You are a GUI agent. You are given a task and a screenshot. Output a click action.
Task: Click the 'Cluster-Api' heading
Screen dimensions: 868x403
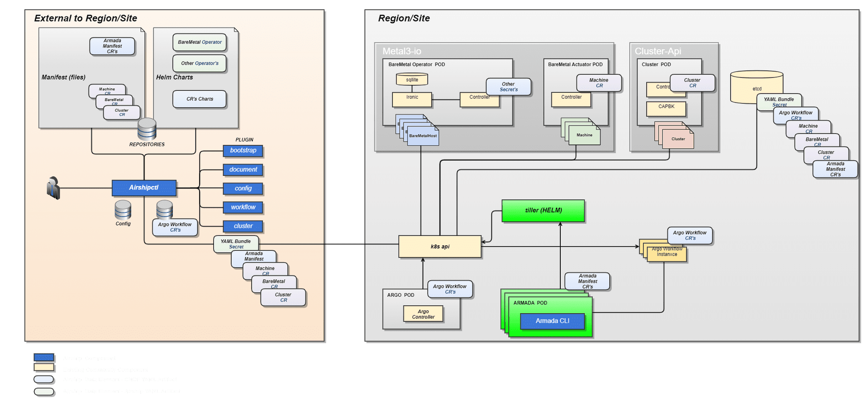pos(658,51)
